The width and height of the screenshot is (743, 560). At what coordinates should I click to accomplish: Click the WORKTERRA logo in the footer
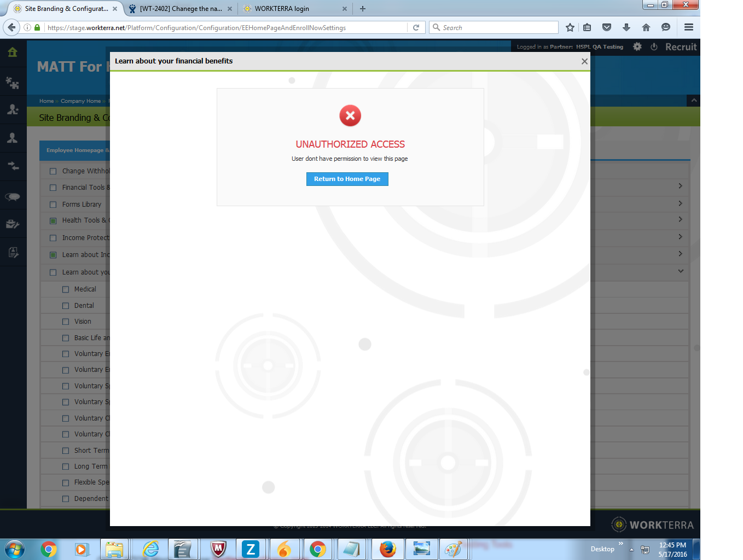coord(652,525)
